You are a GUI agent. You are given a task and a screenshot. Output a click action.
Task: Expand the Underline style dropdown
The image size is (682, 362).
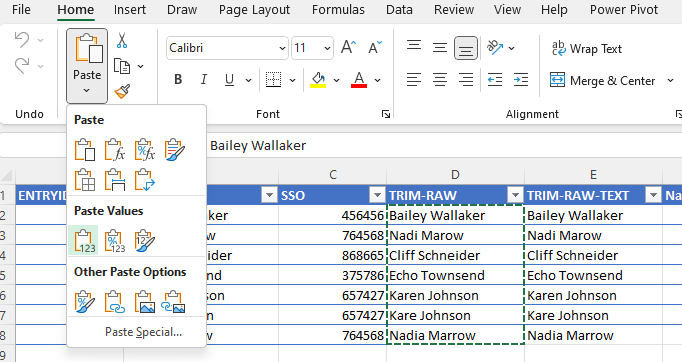point(248,80)
